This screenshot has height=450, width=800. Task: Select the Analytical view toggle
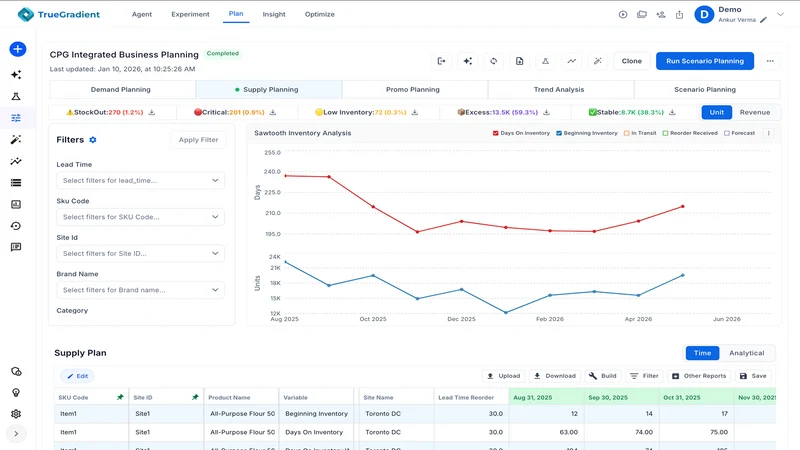(x=746, y=353)
